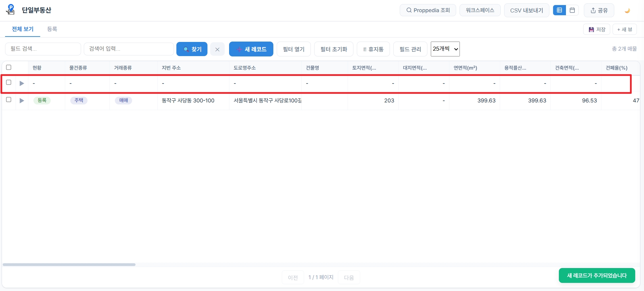
Task: Click the 총 2개 매물 count
Action: tap(624, 49)
